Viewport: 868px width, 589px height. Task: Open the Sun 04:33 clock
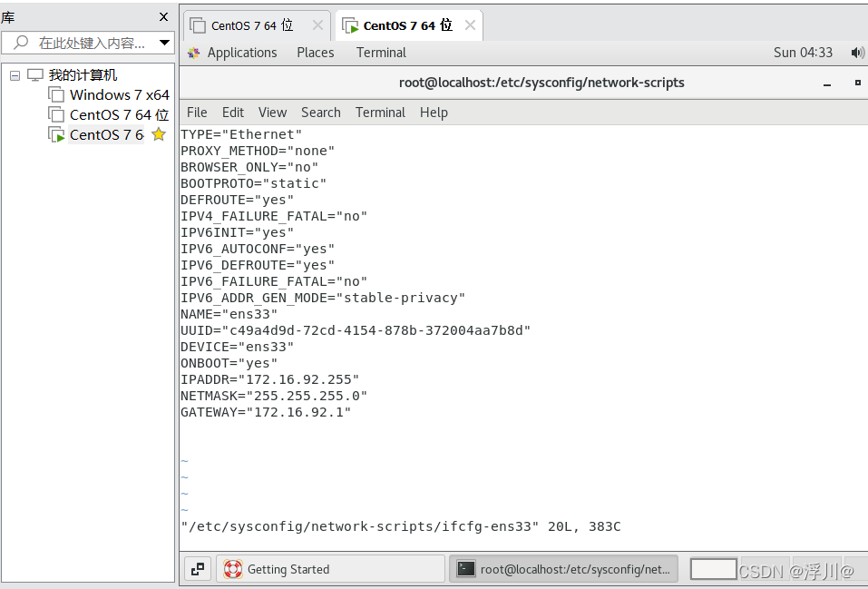click(x=803, y=53)
